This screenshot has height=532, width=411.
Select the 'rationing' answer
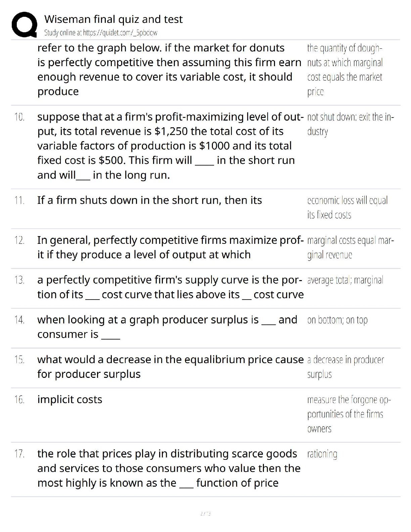click(x=322, y=454)
